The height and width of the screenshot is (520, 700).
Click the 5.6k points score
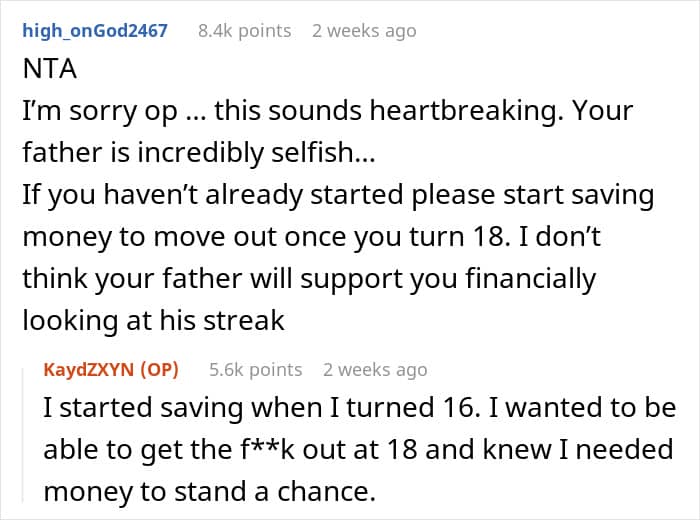255,369
